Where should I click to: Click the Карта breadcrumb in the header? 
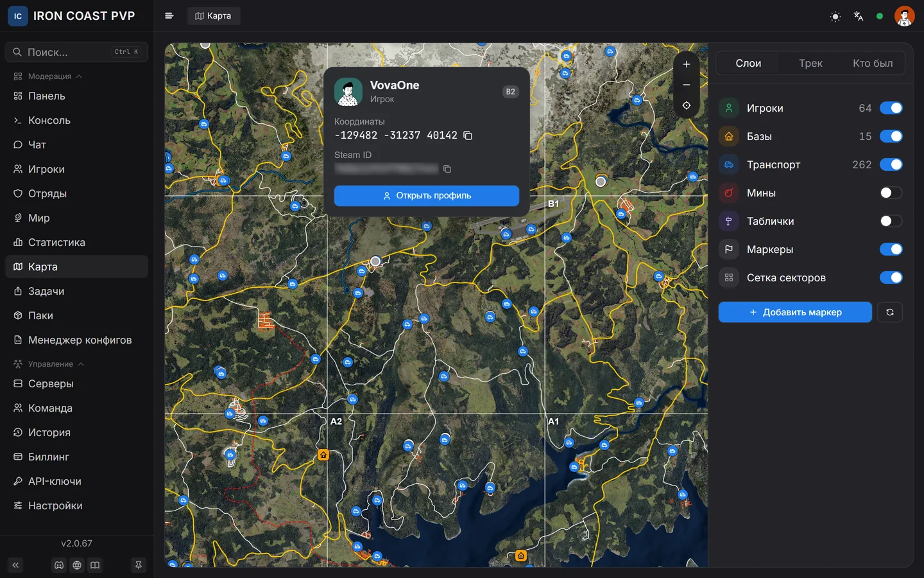coord(214,16)
